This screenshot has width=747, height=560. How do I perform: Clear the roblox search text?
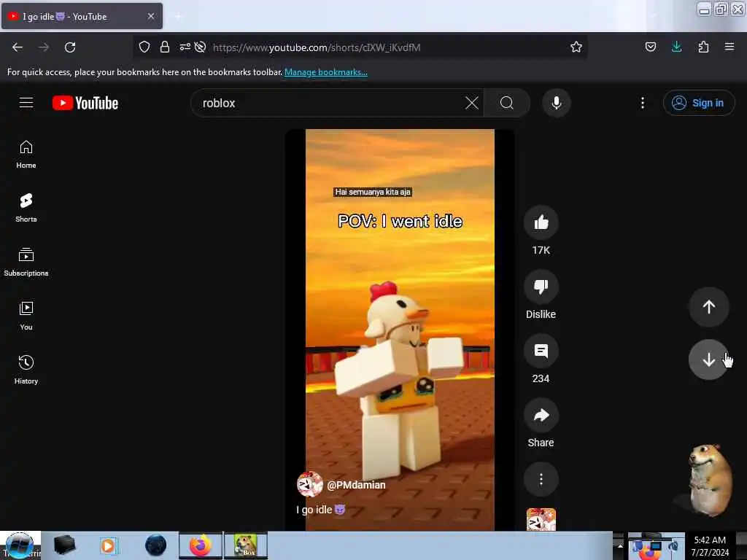click(472, 103)
